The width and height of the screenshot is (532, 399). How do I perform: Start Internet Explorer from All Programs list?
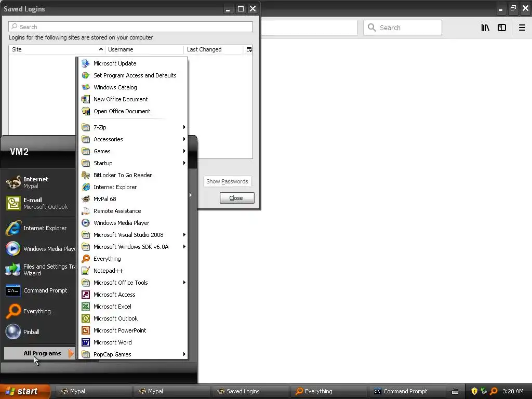[x=133, y=187]
